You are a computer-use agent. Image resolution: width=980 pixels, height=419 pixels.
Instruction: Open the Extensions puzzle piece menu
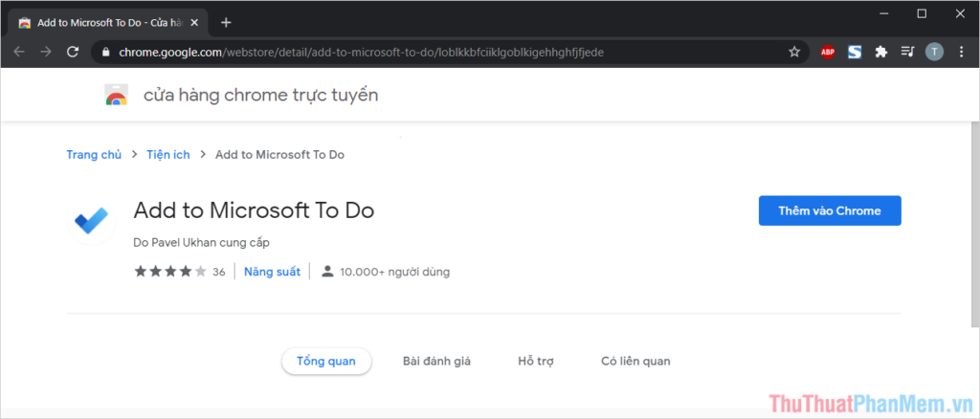coord(881,52)
